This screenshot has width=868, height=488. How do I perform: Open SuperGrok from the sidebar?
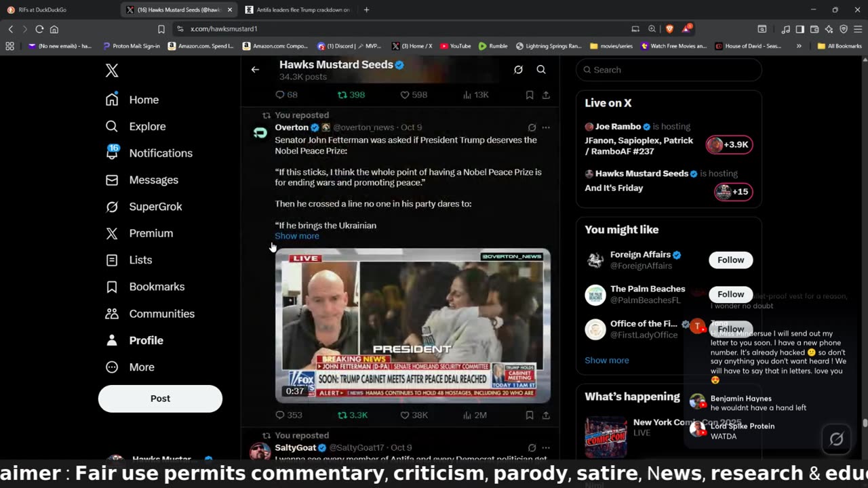144,207
